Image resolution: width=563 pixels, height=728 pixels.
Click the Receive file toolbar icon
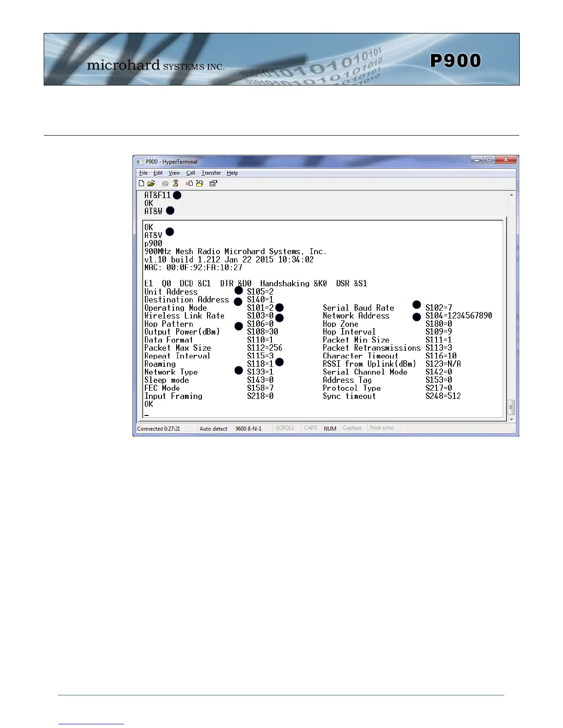pos(200,183)
